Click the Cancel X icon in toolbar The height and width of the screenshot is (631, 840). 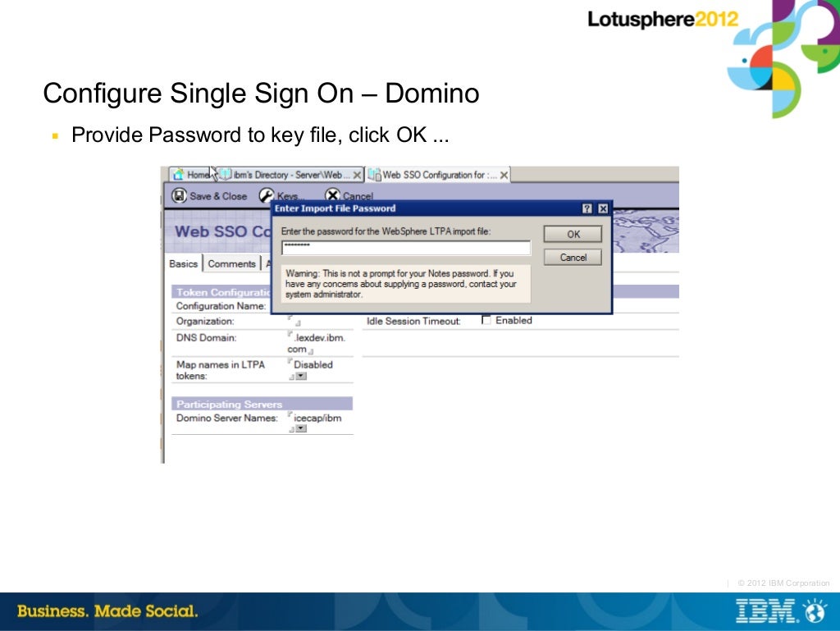point(332,195)
